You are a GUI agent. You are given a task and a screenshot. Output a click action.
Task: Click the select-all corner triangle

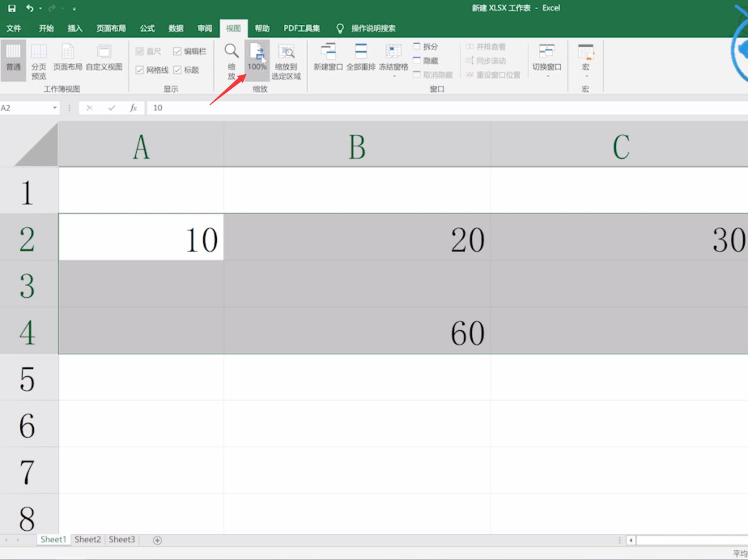pos(36,144)
